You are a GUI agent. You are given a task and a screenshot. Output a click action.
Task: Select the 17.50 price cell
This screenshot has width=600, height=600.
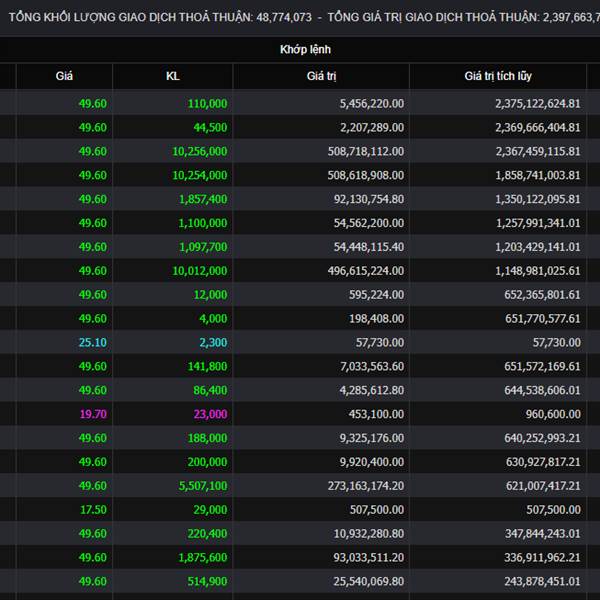64,509
